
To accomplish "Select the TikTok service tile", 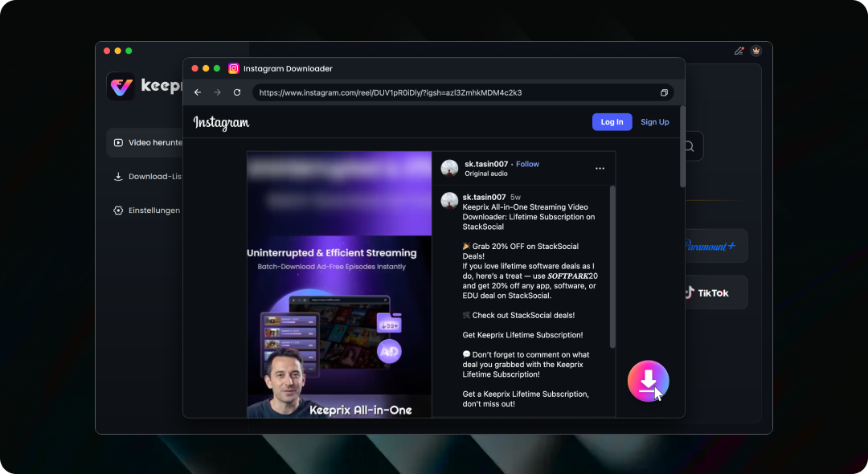I will click(x=716, y=292).
